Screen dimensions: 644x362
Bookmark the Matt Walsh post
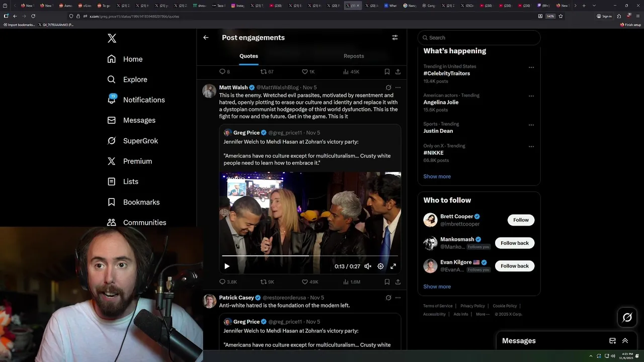[x=387, y=282]
